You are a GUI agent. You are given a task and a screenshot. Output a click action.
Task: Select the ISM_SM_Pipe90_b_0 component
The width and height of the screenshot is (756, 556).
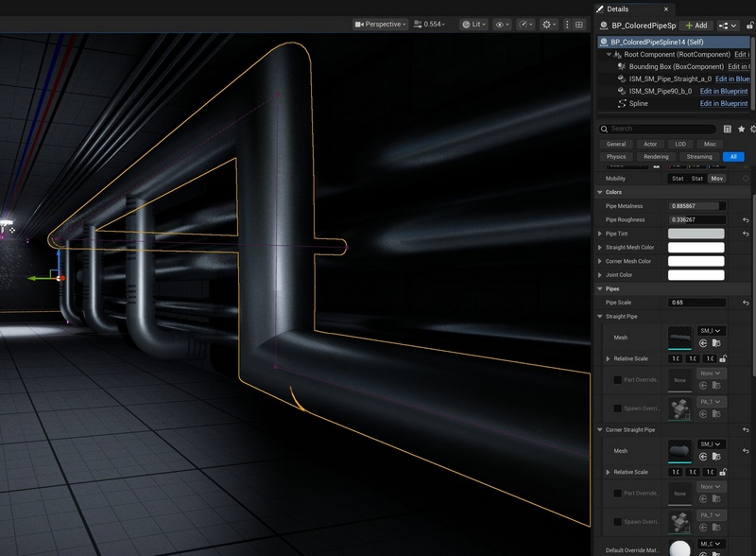pos(661,91)
